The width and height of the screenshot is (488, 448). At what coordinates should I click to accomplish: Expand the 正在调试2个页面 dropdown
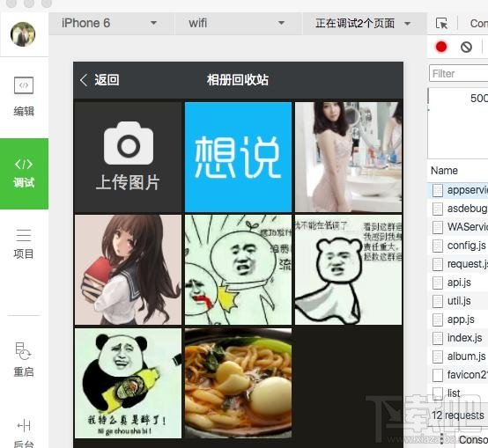pos(364,23)
